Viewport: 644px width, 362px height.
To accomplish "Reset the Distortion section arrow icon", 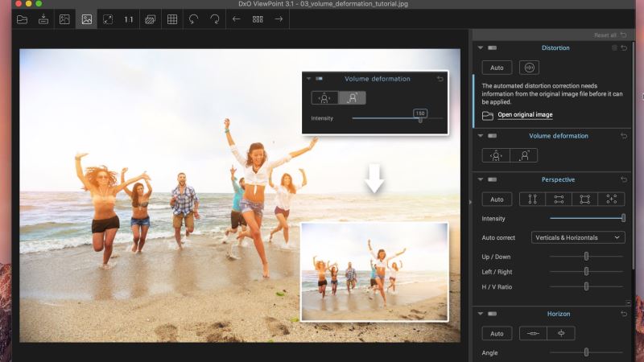I will (x=624, y=48).
